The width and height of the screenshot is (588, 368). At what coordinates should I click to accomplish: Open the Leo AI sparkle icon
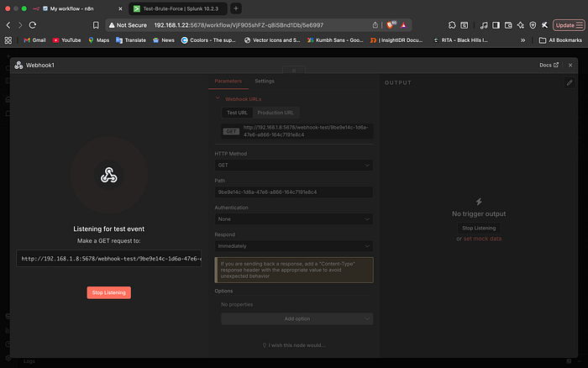[521, 25]
